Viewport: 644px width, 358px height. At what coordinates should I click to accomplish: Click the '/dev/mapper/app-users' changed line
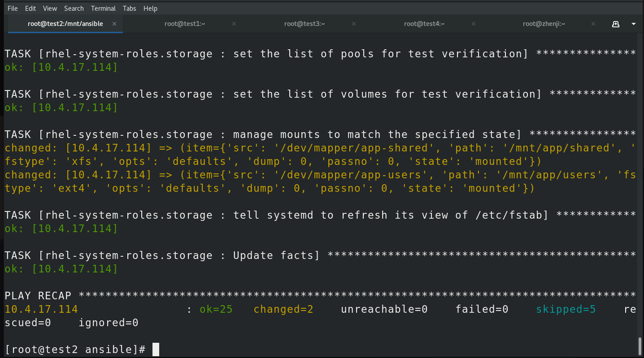coord(320,181)
